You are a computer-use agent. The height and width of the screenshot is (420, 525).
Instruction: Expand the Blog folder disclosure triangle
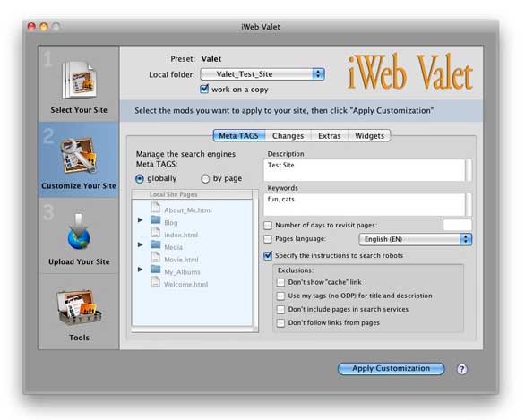click(141, 220)
